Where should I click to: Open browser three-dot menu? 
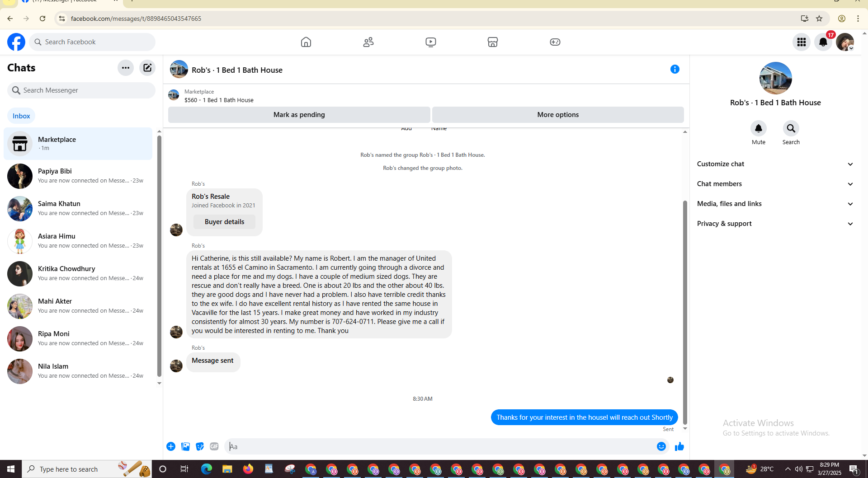coord(858,19)
